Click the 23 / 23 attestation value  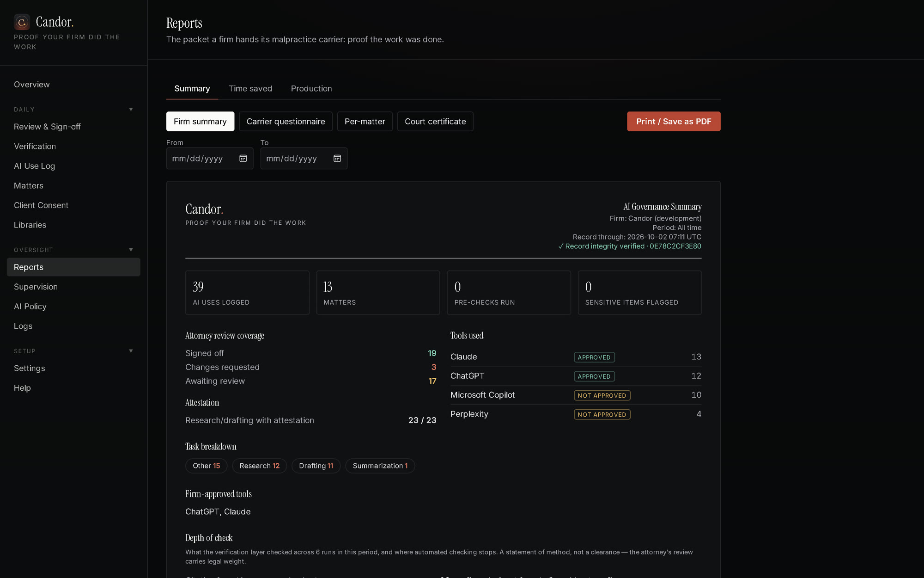[x=422, y=420]
